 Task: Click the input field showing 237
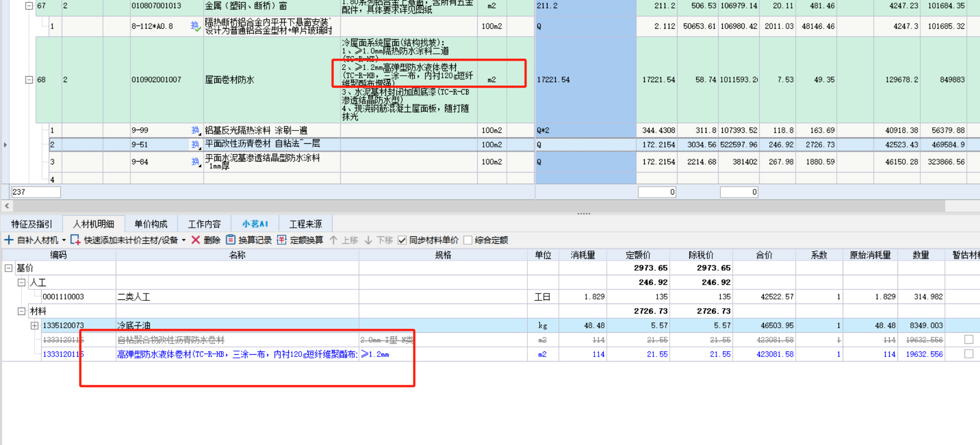[36, 192]
